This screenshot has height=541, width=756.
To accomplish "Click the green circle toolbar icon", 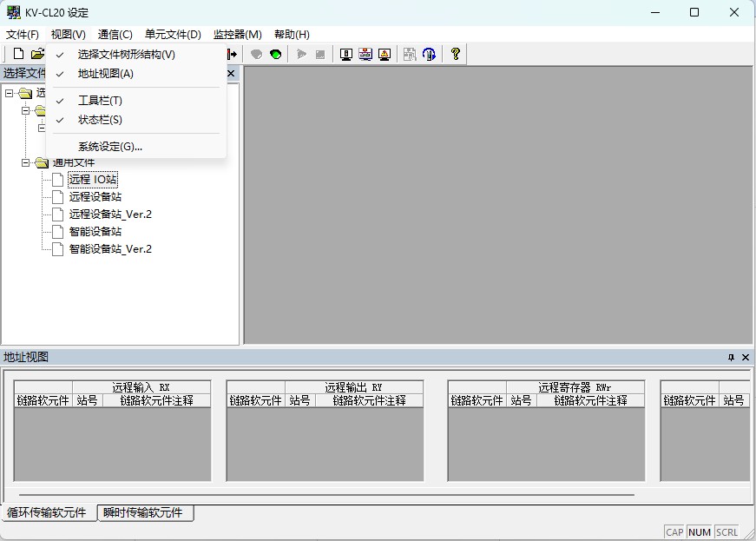I will [x=276, y=54].
